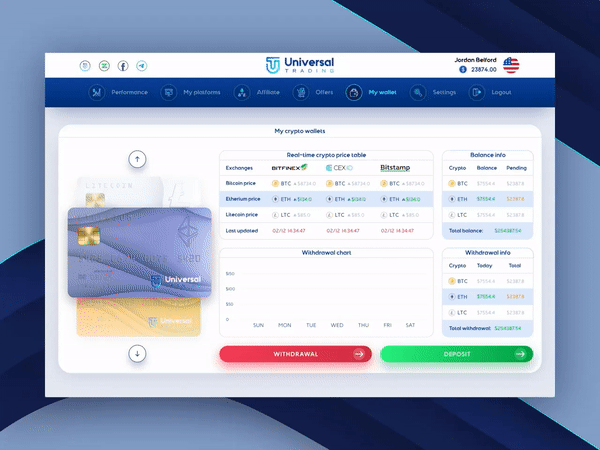This screenshot has height=450, width=600.
Task: Open the US flag language selector
Action: (511, 65)
